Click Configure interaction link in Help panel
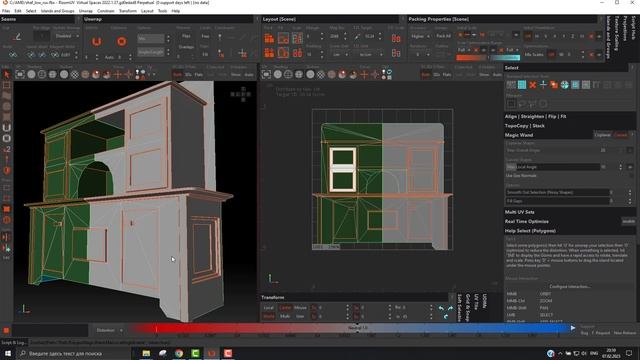640x360 pixels. coord(569,287)
